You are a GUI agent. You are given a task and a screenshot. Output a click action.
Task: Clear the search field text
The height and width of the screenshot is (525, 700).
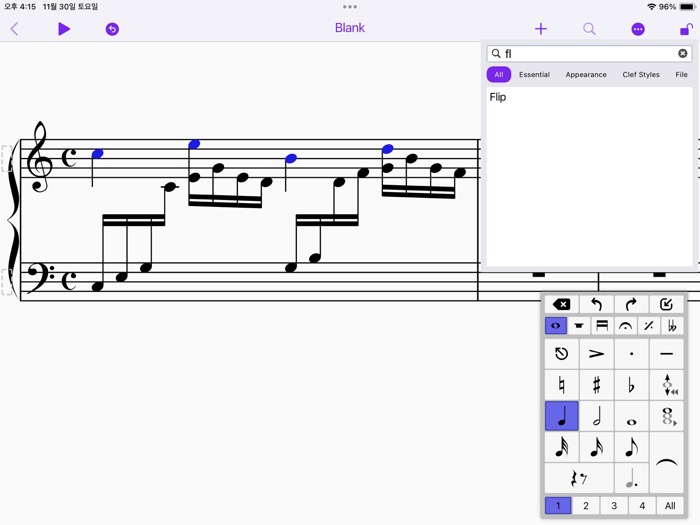683,54
